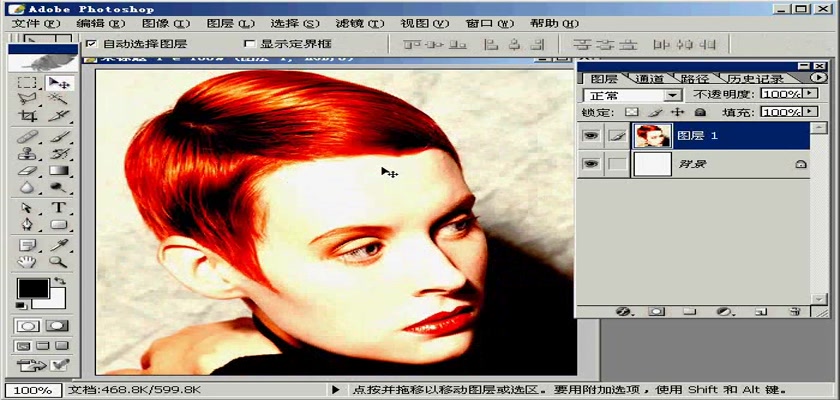This screenshot has width=840, height=400.
Task: Select the Hand tool
Action: (27, 262)
